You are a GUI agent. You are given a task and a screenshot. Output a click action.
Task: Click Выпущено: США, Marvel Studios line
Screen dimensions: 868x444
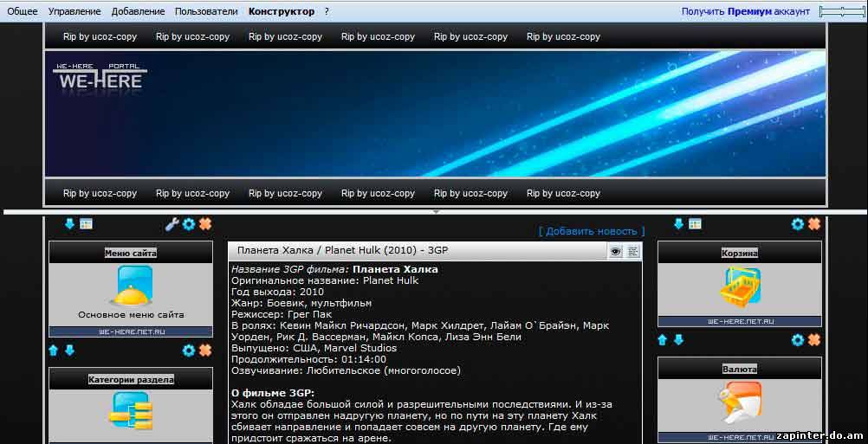[314, 348]
